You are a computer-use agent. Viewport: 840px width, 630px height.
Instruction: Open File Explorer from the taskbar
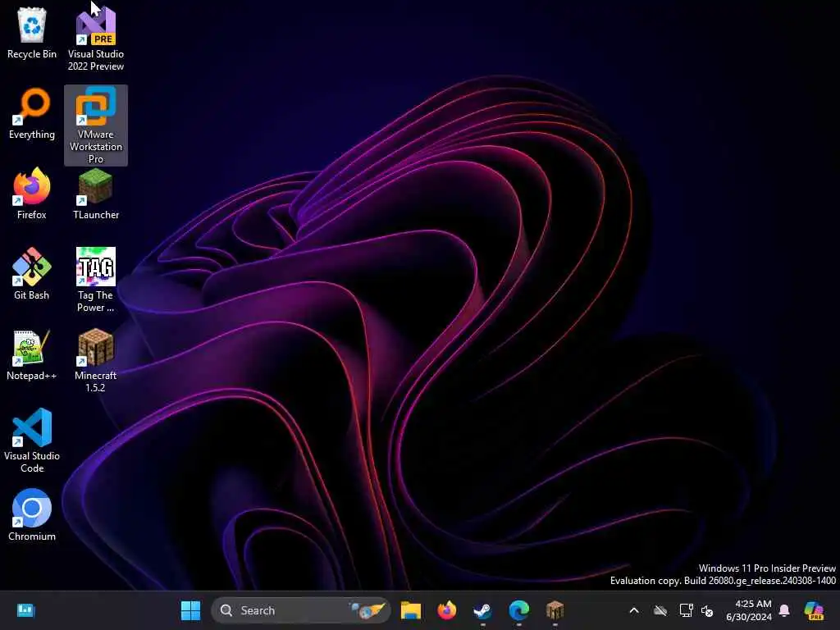tap(411, 610)
